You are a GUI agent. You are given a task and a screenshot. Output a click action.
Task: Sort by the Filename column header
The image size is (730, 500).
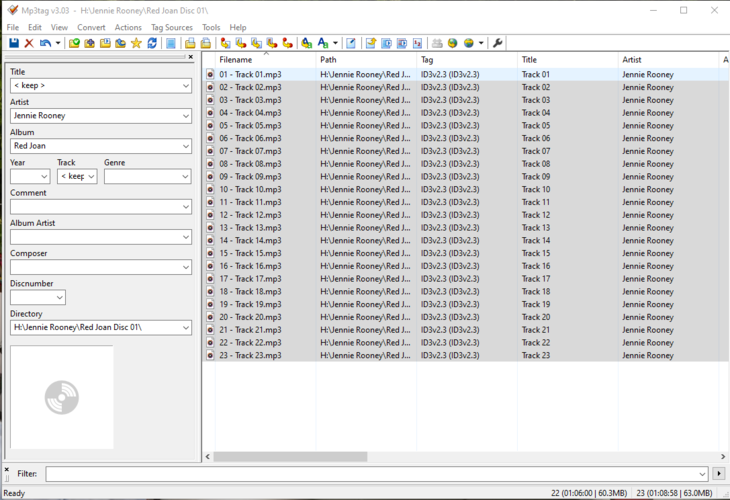point(265,60)
